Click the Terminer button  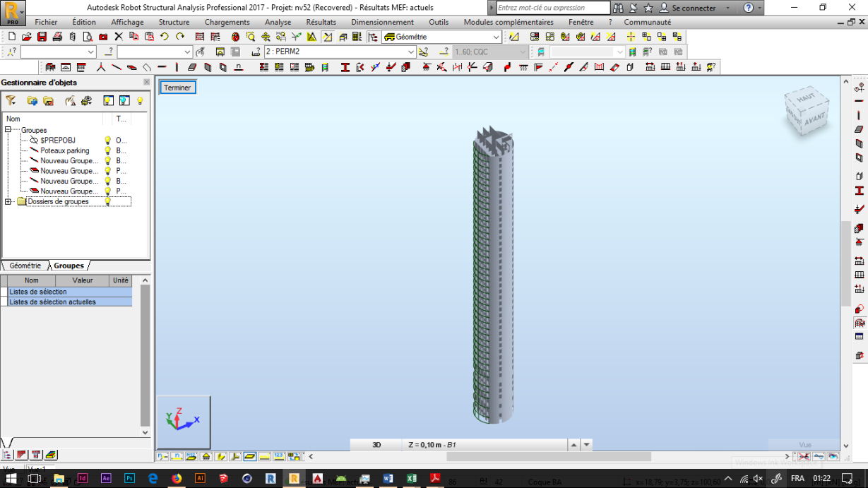(x=178, y=88)
